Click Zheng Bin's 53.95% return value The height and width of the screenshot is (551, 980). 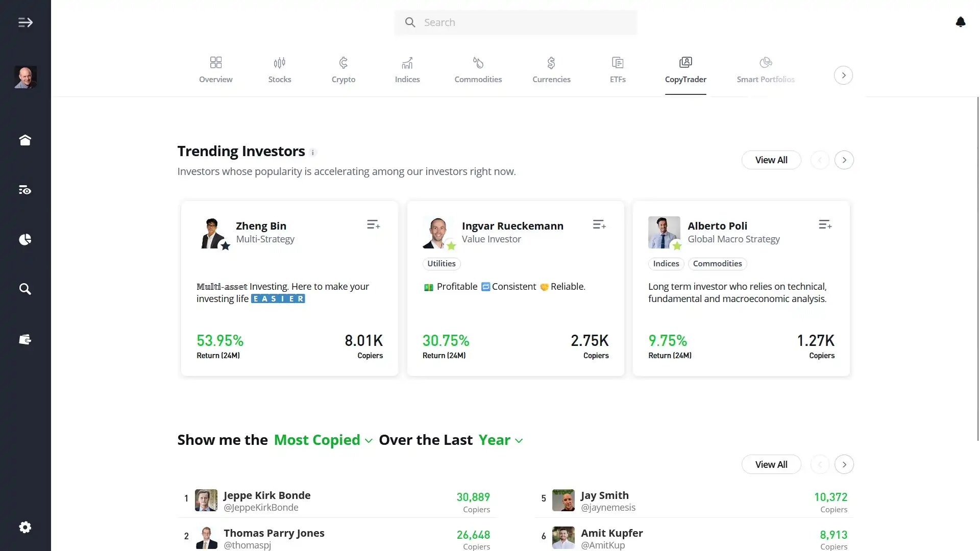point(220,340)
